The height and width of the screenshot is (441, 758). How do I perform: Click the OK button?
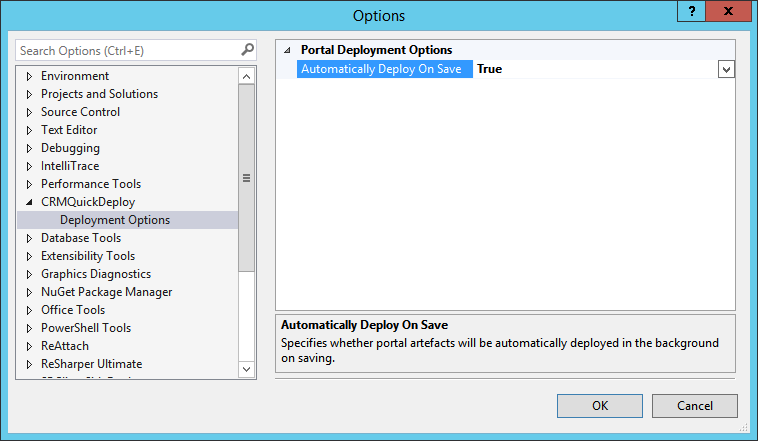click(600, 405)
